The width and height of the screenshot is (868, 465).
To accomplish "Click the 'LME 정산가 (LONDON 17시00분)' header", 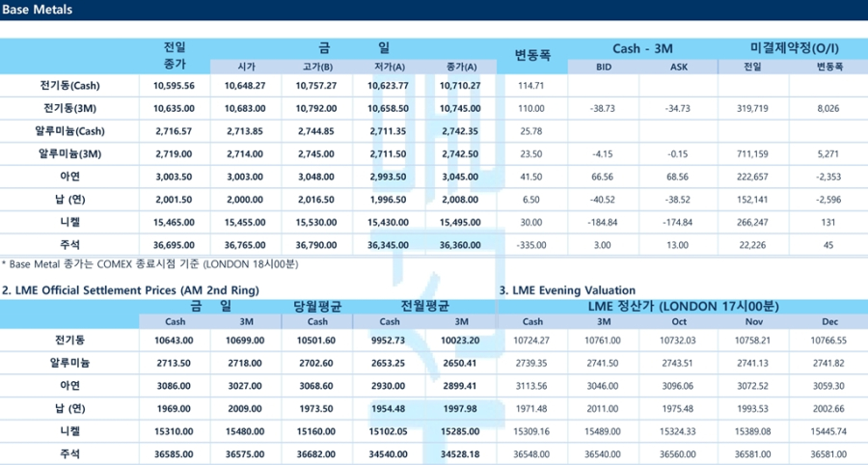I will 683,306.
